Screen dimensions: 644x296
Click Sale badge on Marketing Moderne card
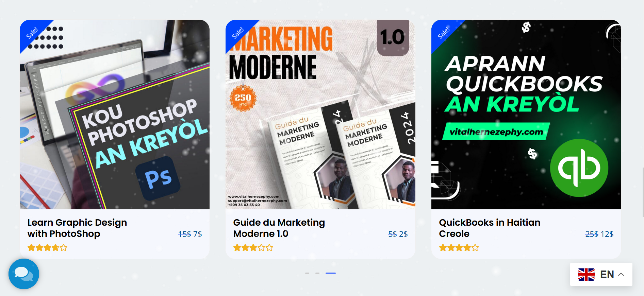coord(239,33)
